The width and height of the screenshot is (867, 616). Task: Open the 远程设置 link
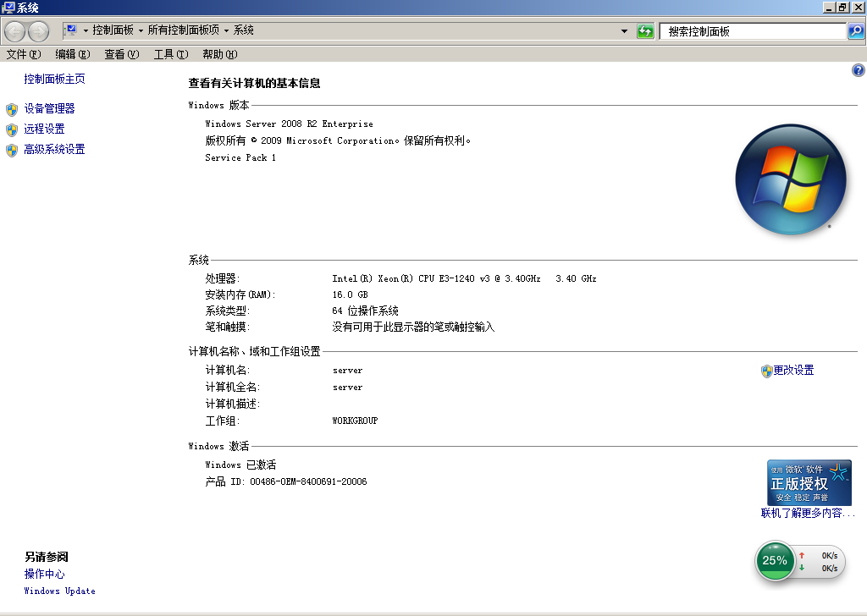pos(44,129)
